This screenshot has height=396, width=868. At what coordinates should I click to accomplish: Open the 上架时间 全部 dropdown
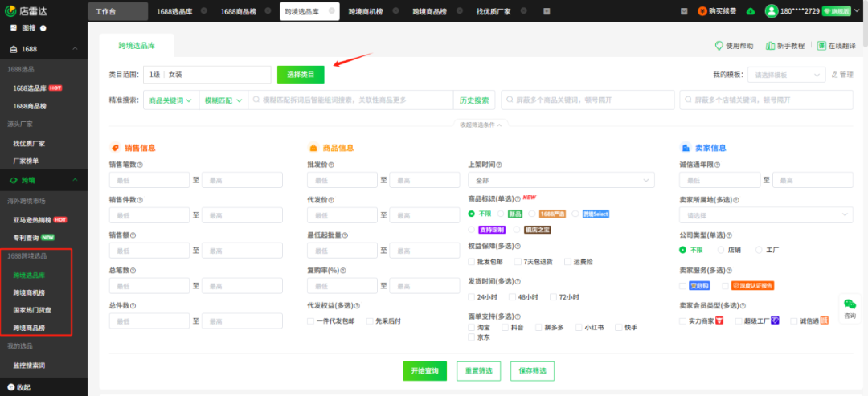coord(561,180)
